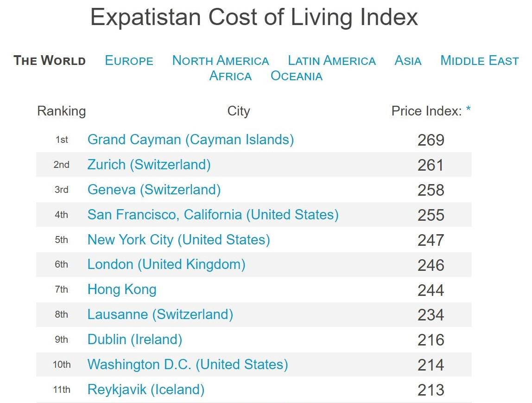This screenshot has width=532, height=403.
Task: Click the Price Index asterisk footnote
Action: pyautogui.click(x=469, y=110)
